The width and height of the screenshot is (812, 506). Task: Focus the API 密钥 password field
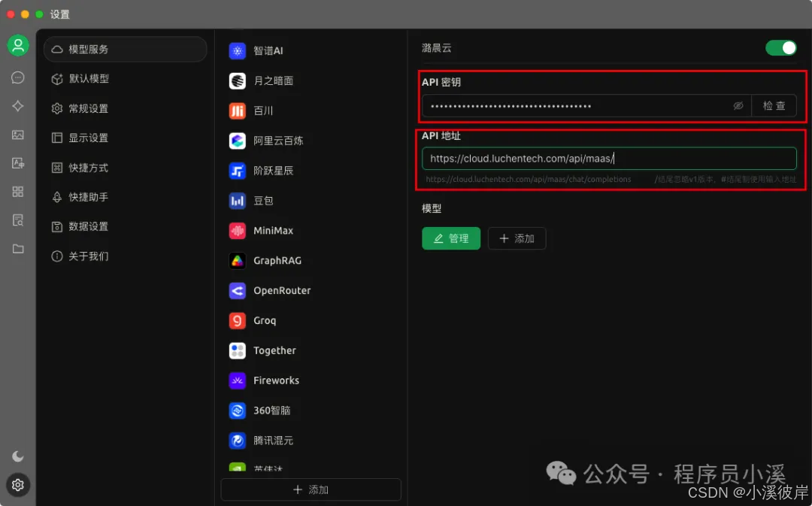coord(586,106)
